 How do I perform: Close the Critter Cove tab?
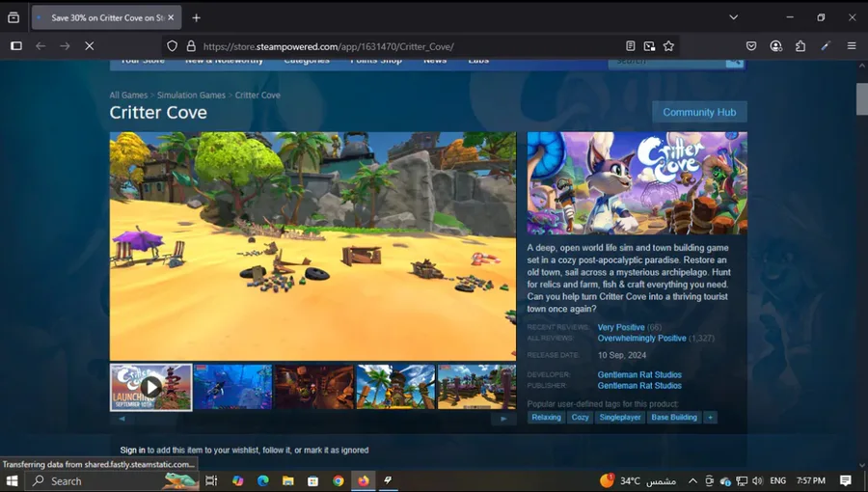171,17
